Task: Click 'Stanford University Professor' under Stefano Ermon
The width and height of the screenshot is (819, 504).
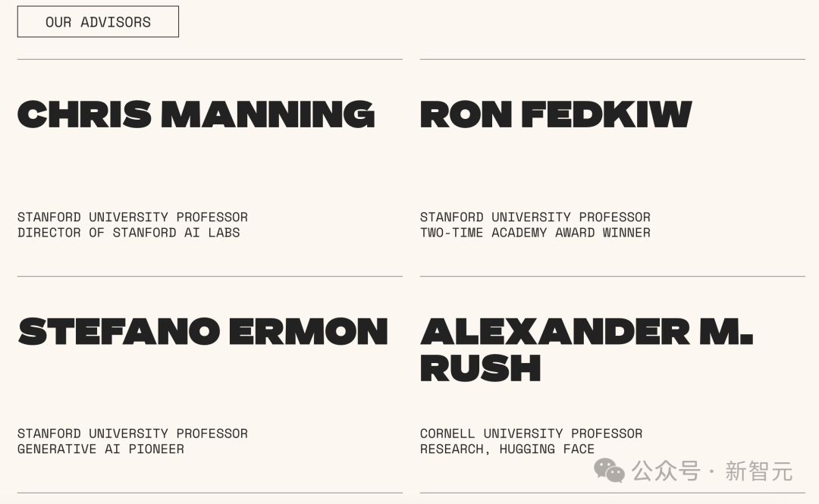Action: [x=133, y=434]
